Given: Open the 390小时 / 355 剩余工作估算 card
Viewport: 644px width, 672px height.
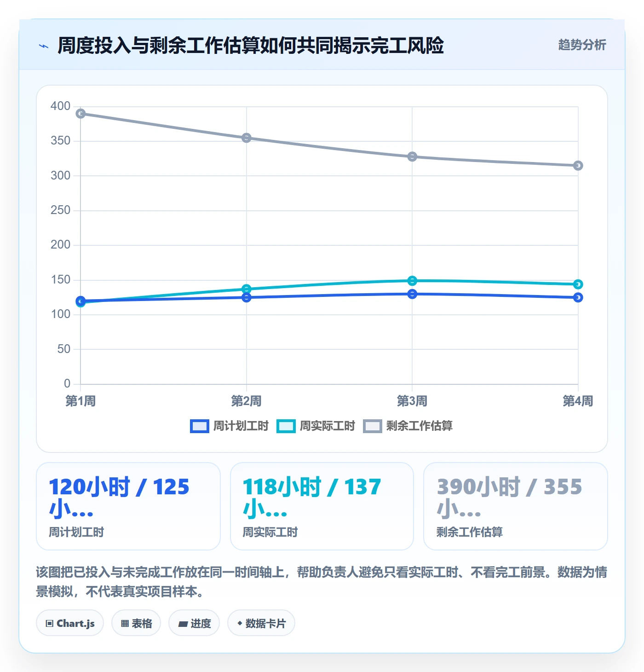Looking at the screenshot, I should pos(516,506).
